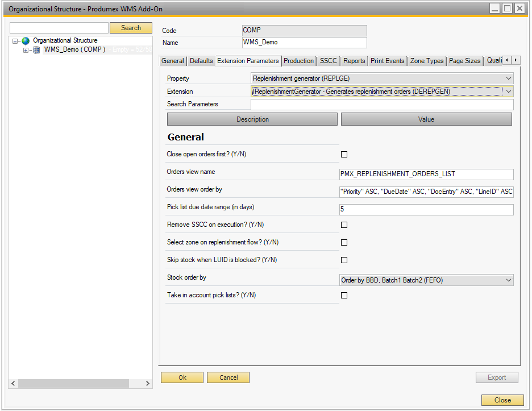Enable Close open orders first checkbox
The height and width of the screenshot is (411, 532).
344,154
